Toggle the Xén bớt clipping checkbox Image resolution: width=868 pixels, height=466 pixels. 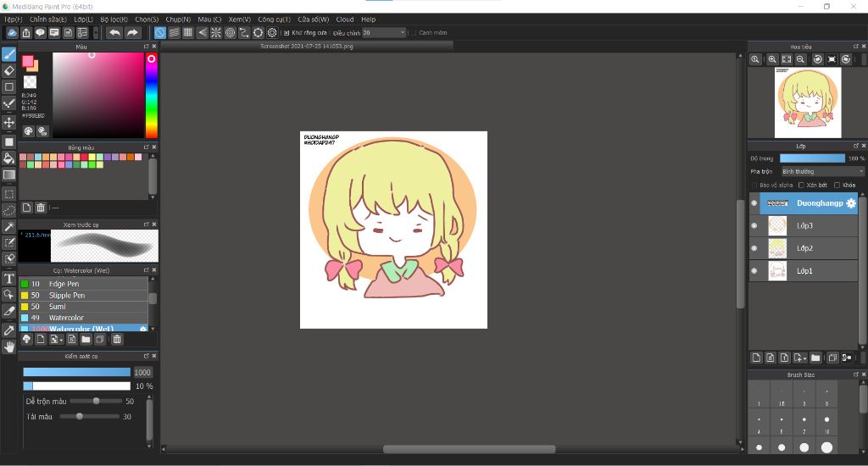pos(801,186)
